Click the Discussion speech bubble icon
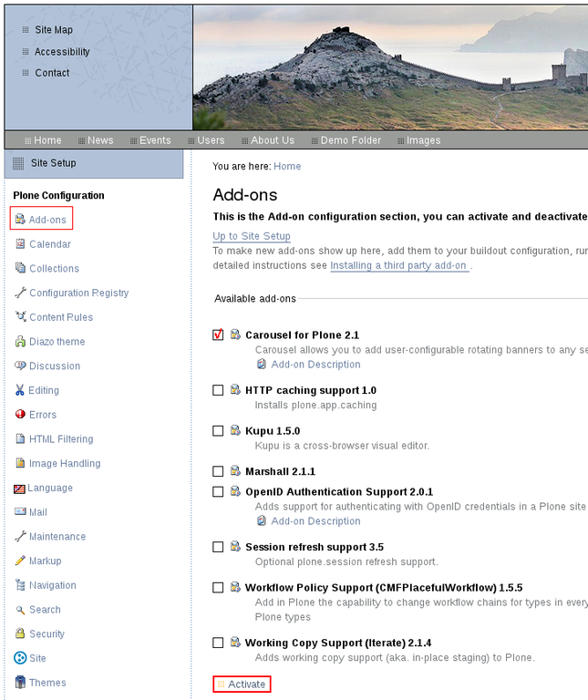 tap(20, 365)
